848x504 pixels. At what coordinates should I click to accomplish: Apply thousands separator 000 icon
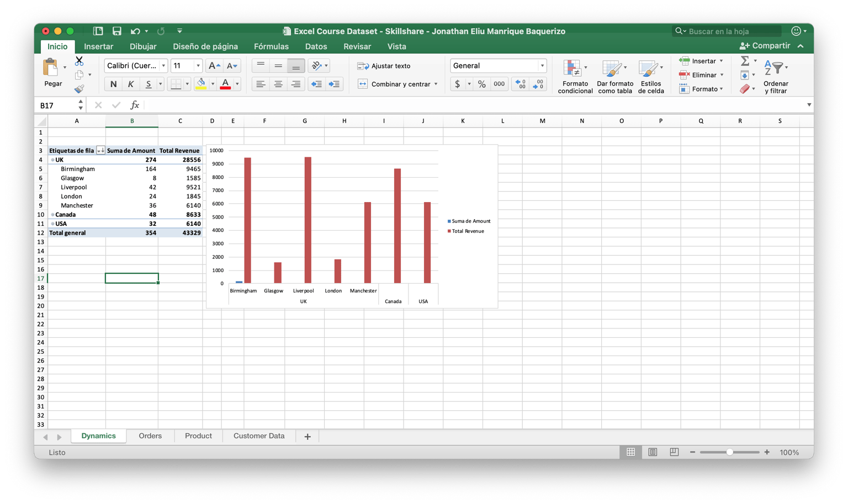click(499, 84)
